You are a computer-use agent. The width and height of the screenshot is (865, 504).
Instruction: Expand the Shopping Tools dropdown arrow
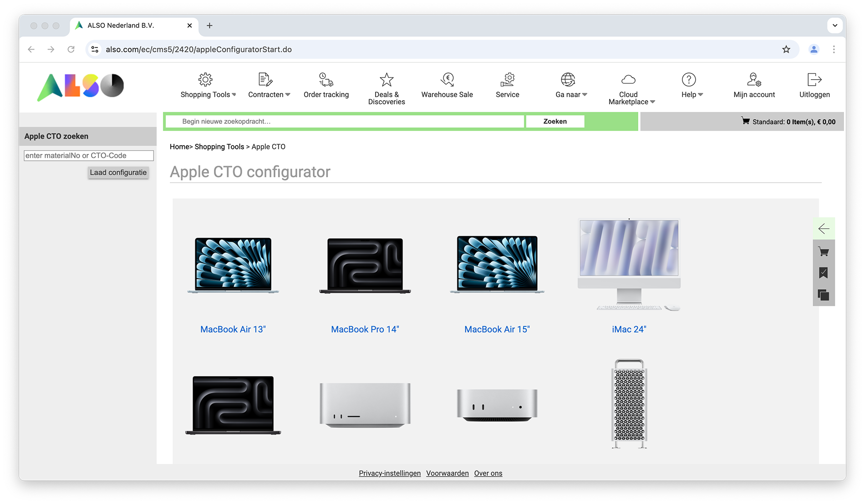coord(234,95)
